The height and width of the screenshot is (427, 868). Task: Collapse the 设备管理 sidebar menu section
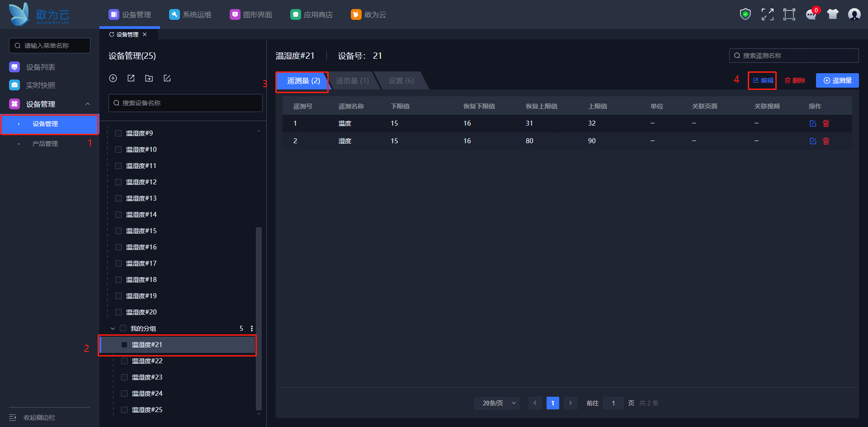[x=88, y=104]
